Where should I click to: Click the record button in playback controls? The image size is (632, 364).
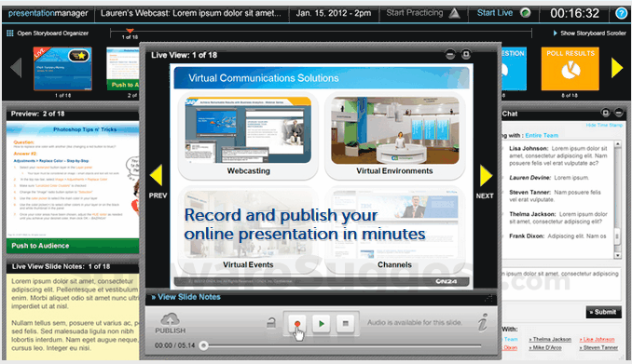coord(297,323)
